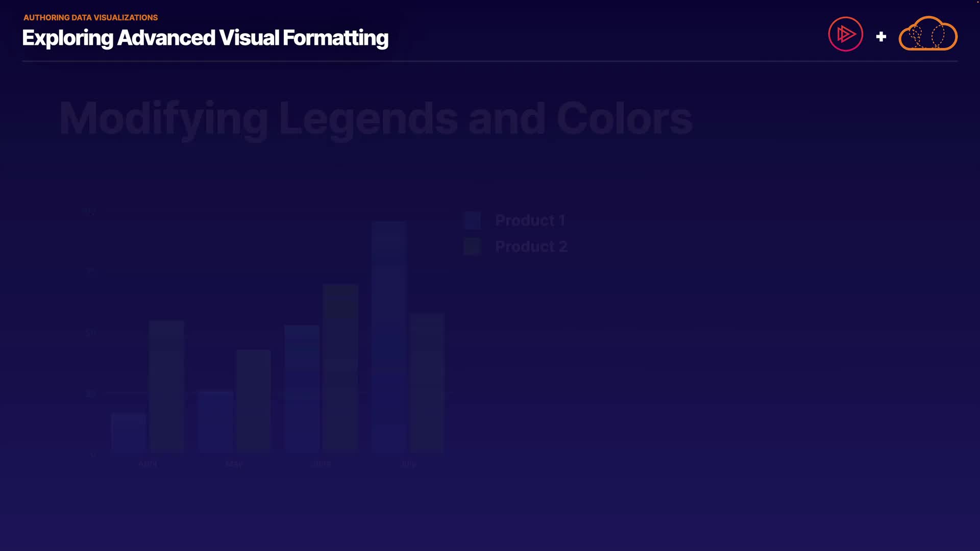Click the July x-axis label
980x551 pixels.
408,464
